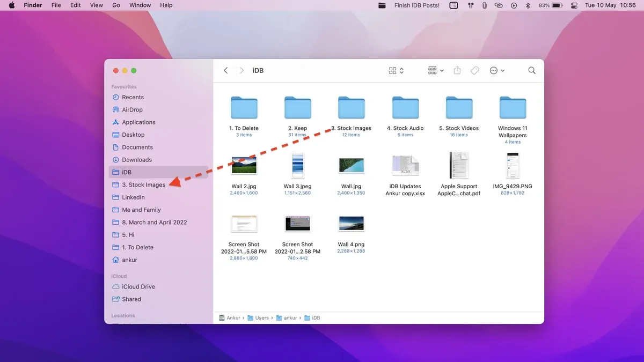Select the 4. Stock Audio folder icon
This screenshot has height=362, width=644.
405,108
